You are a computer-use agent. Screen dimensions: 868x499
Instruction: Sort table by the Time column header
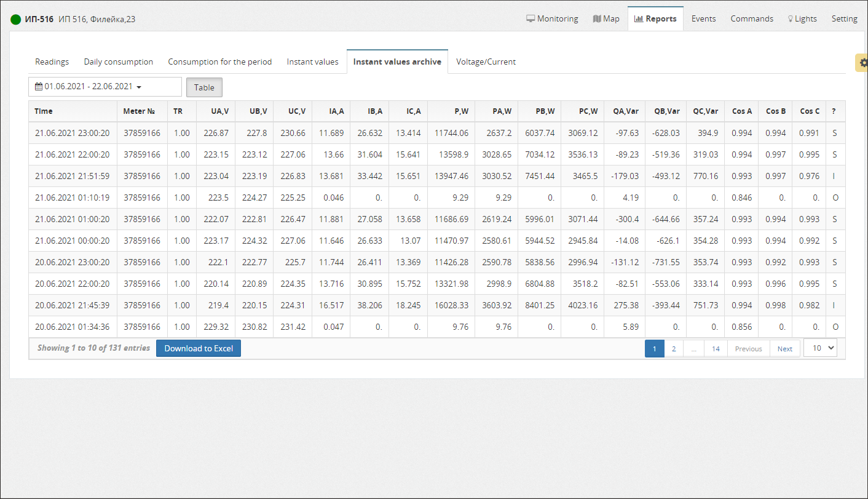pyautogui.click(x=44, y=111)
